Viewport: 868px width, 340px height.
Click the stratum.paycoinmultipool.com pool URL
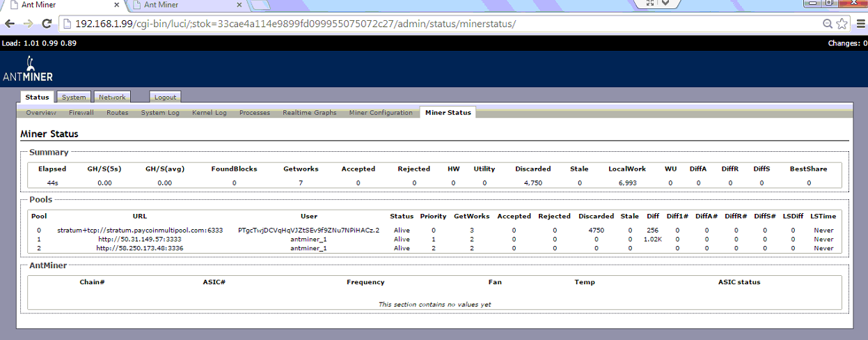pyautogui.click(x=140, y=230)
